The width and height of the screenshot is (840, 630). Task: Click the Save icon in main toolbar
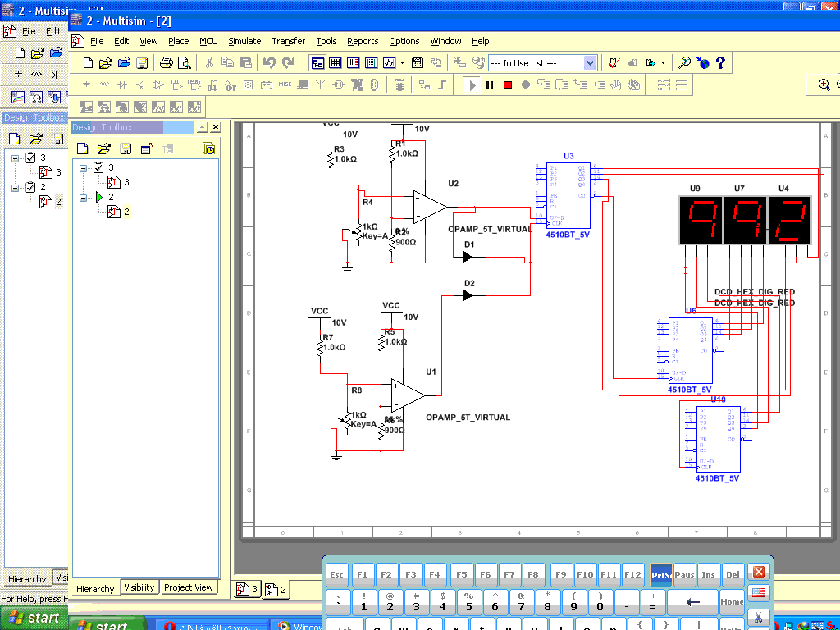coord(142,63)
